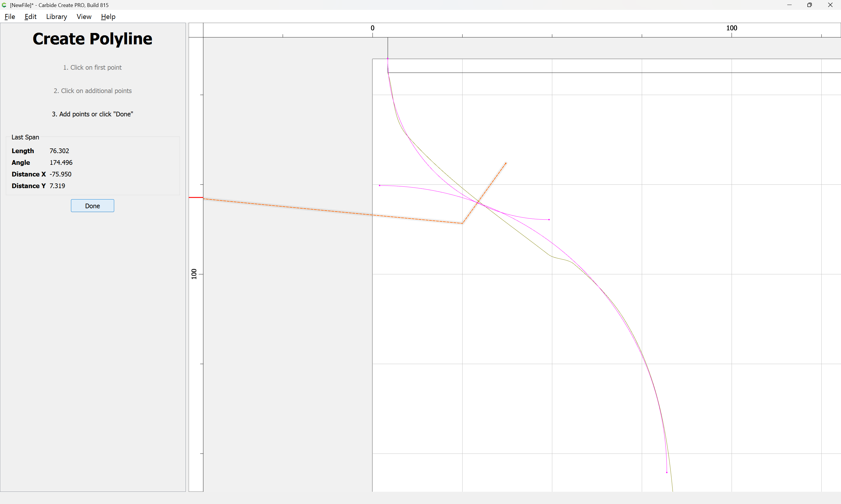Click the right endpoint of the short magenta curve

(x=549, y=220)
